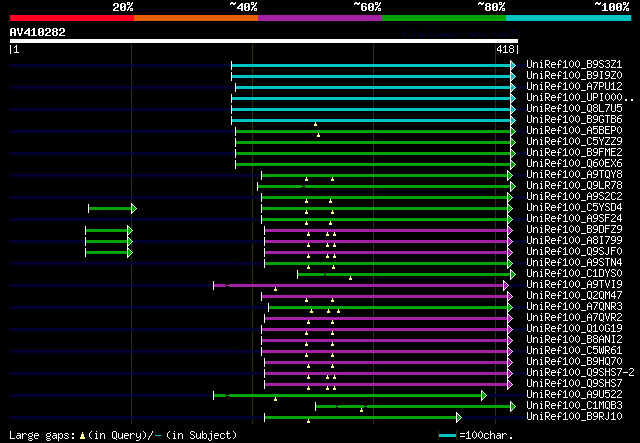Select the UniRef100_Q9LR78 hit name
The image size is (640, 443).
coord(574,186)
